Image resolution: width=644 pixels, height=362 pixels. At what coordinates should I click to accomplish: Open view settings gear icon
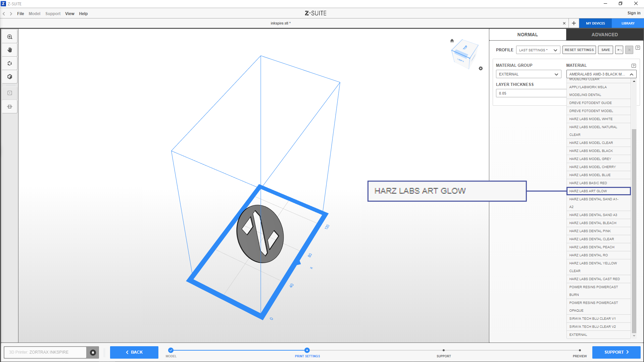481,68
